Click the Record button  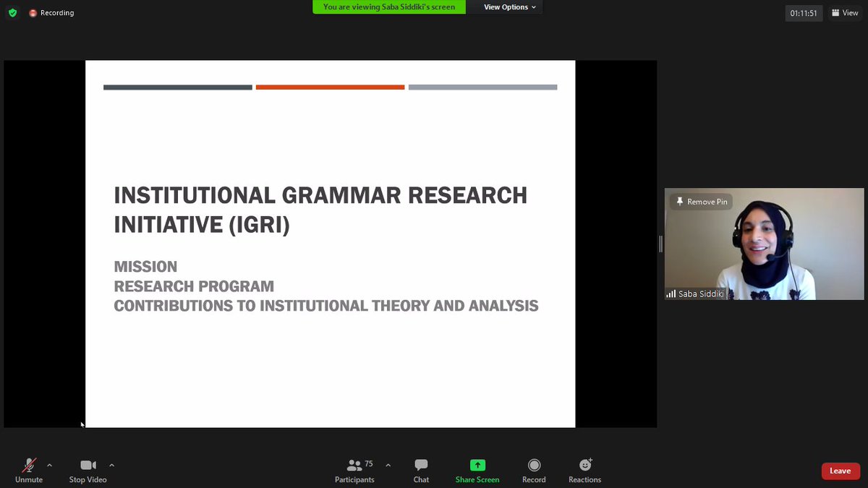pyautogui.click(x=534, y=470)
